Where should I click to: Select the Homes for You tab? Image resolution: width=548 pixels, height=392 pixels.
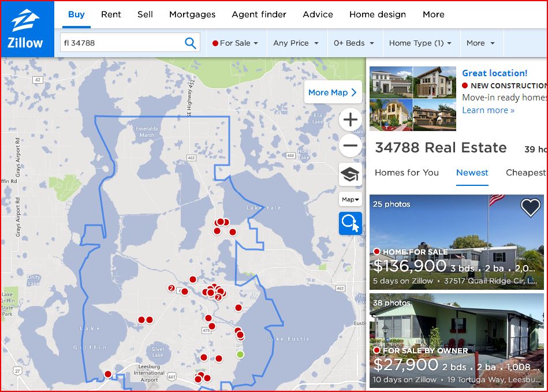coord(407,173)
